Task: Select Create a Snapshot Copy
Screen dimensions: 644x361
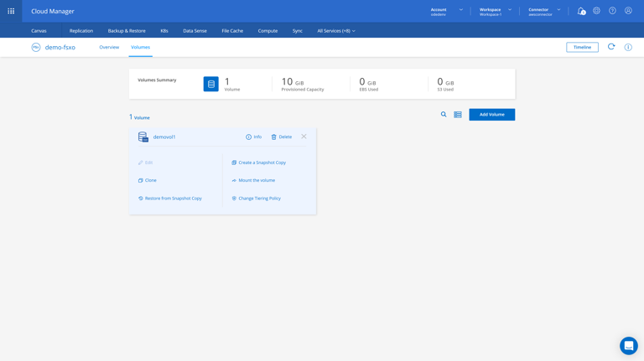Action: click(259, 162)
